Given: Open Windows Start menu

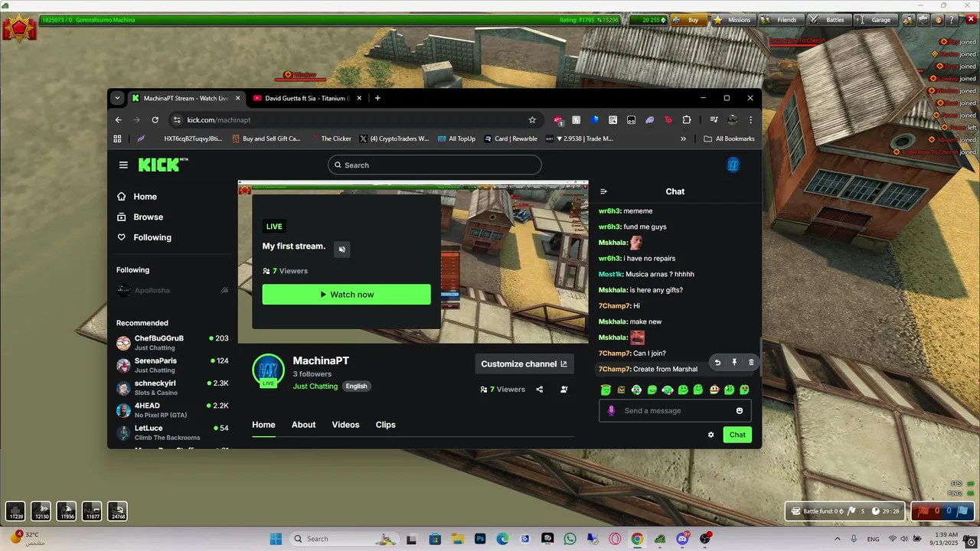Looking at the screenshot, I should tap(276, 539).
